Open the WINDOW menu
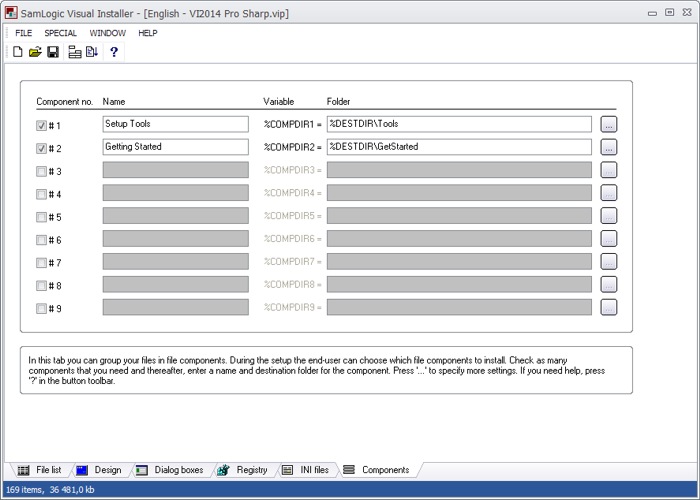This screenshot has height=500, width=700. [x=108, y=33]
